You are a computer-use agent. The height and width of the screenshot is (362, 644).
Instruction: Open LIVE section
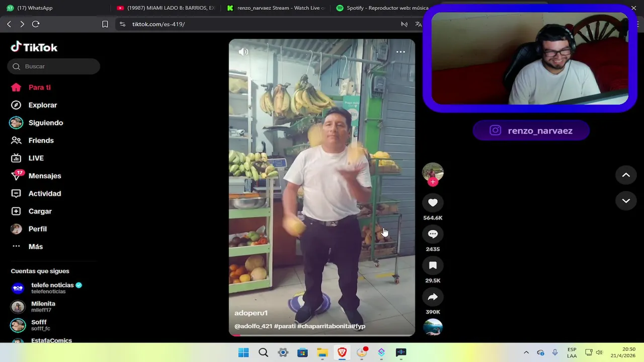coord(27,158)
